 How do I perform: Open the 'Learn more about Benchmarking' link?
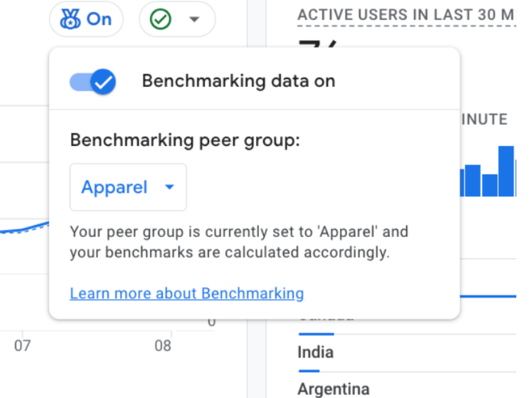(187, 294)
